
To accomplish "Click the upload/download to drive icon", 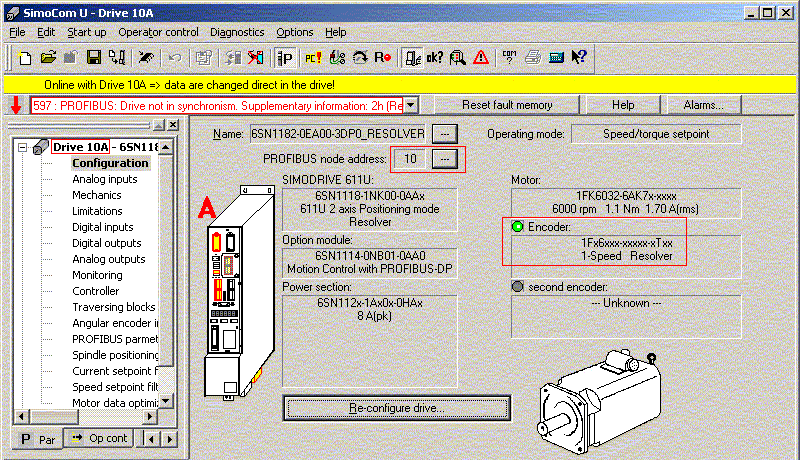I will [117, 58].
